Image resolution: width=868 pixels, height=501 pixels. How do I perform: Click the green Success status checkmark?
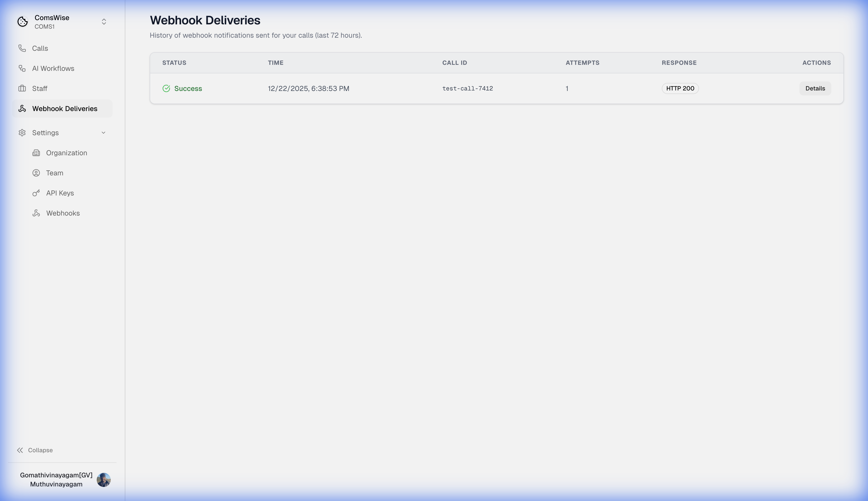coord(166,88)
